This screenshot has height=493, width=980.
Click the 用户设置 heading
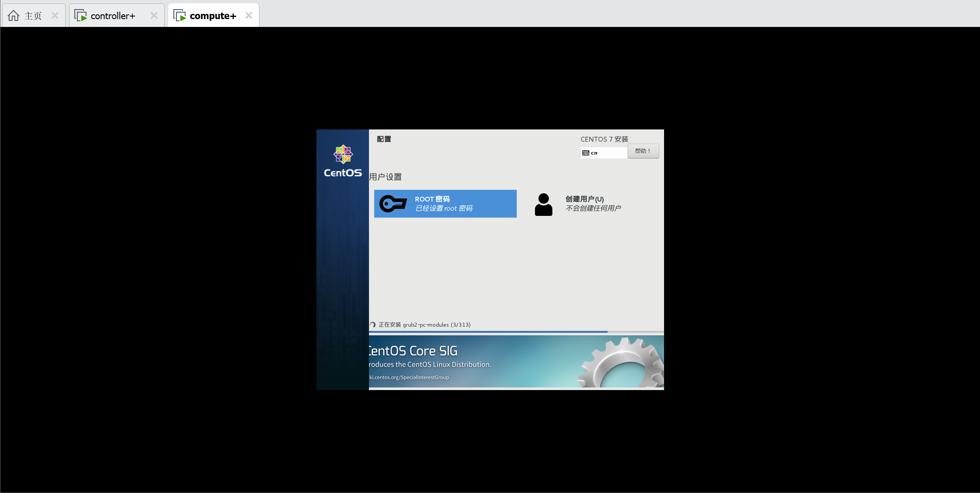click(385, 177)
